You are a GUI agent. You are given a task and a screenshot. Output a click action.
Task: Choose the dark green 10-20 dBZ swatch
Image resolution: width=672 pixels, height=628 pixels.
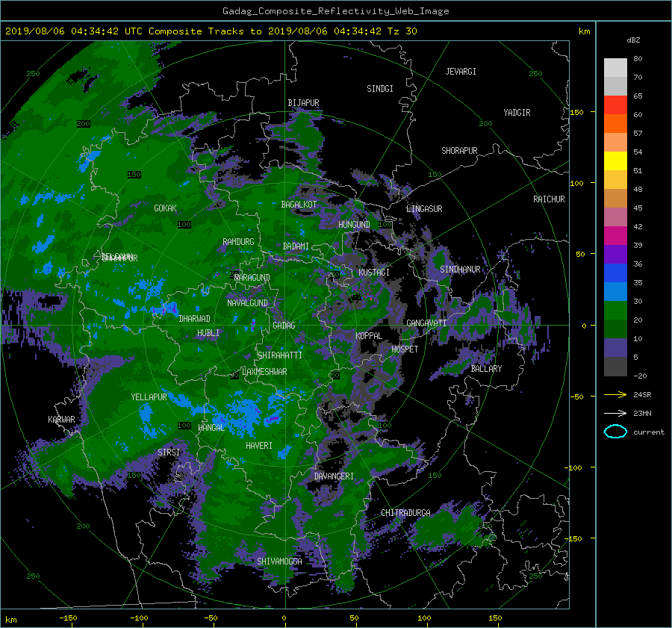(615, 329)
